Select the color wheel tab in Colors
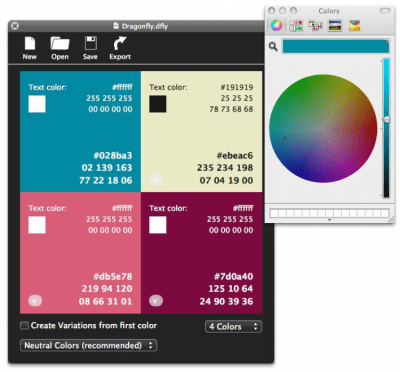The image size is (400, 372). click(x=276, y=25)
